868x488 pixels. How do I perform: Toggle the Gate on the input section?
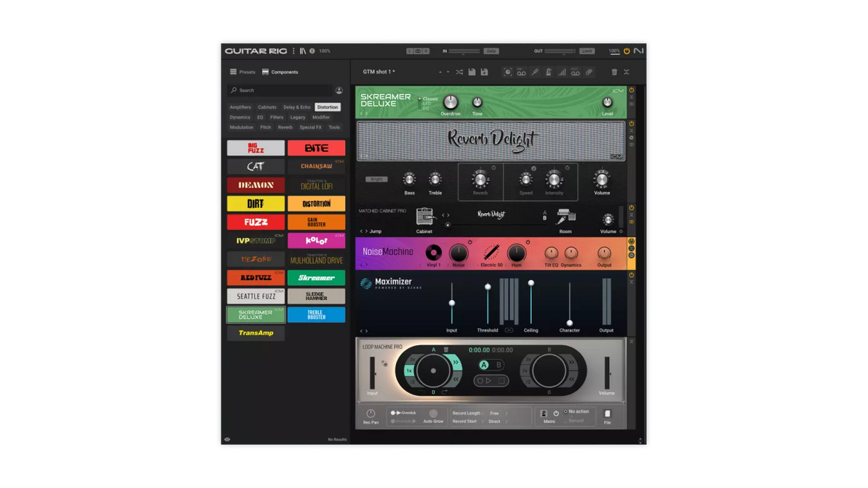pos(491,51)
